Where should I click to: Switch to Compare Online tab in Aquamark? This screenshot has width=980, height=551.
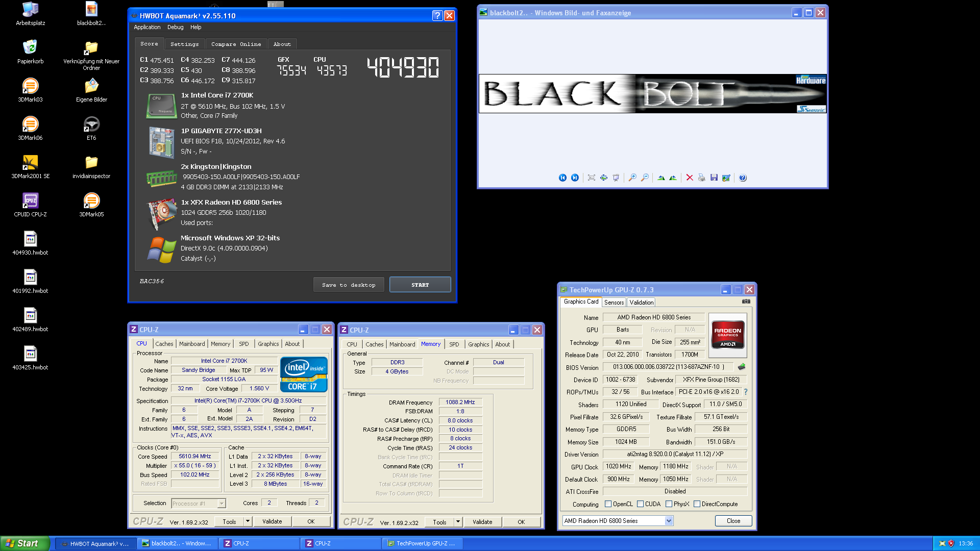point(236,44)
